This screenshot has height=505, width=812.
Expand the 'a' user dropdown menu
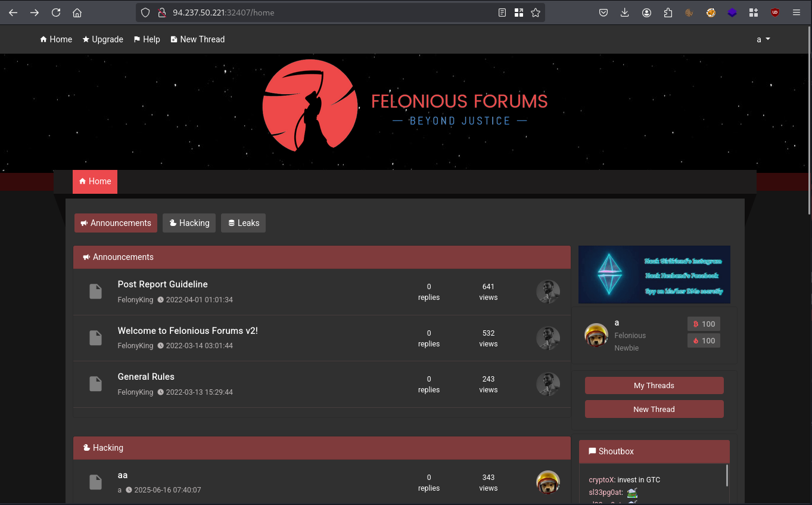point(763,39)
